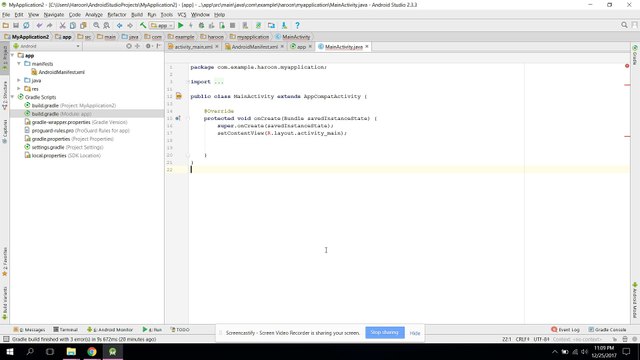Image resolution: width=640 pixels, height=360 pixels.
Task: Click the Copy icon in toolbar
Action: [x=73, y=25]
